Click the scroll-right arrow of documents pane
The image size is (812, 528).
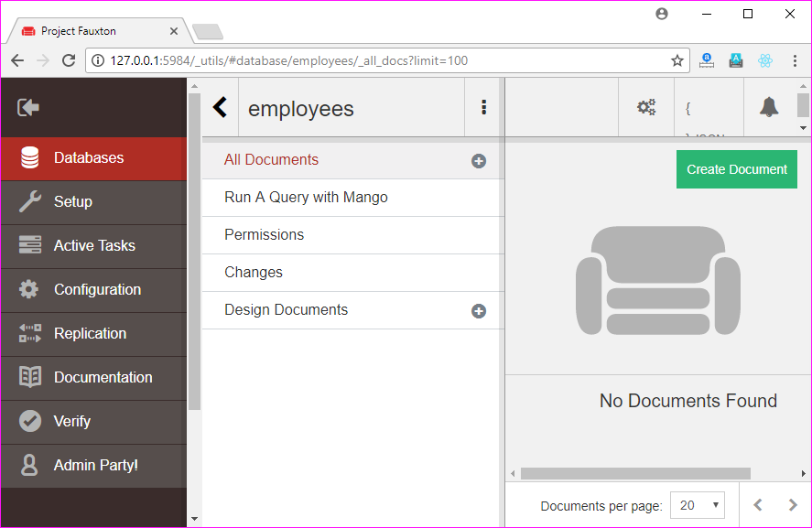coord(803,473)
